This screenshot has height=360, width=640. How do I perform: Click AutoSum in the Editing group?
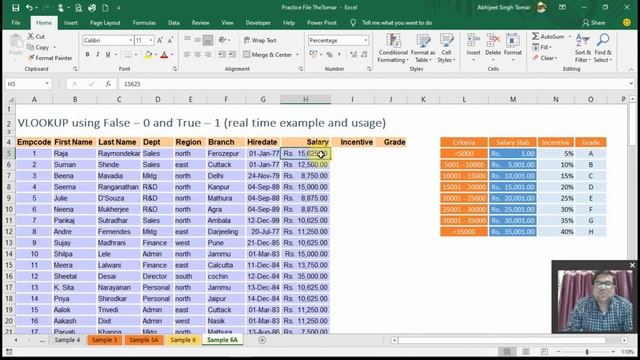pyautogui.click(x=548, y=37)
